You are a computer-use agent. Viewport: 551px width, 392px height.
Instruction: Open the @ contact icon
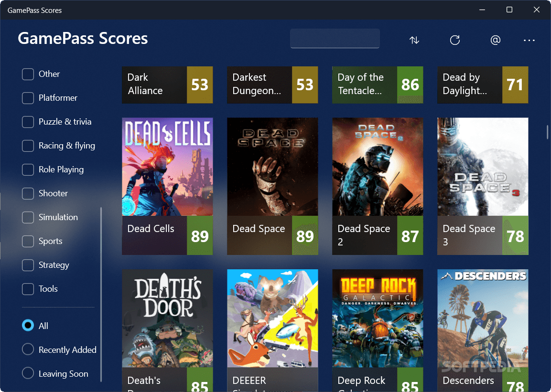[x=495, y=40]
